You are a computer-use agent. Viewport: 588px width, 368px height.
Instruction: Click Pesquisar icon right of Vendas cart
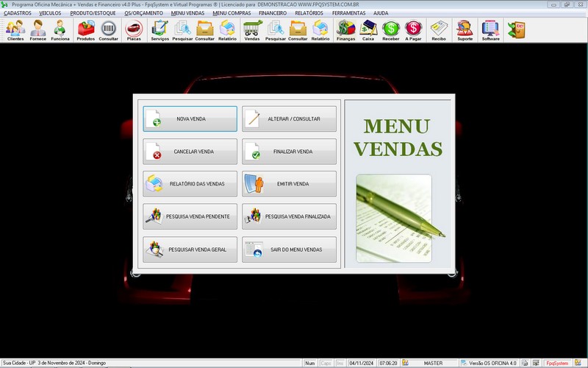[x=275, y=30]
